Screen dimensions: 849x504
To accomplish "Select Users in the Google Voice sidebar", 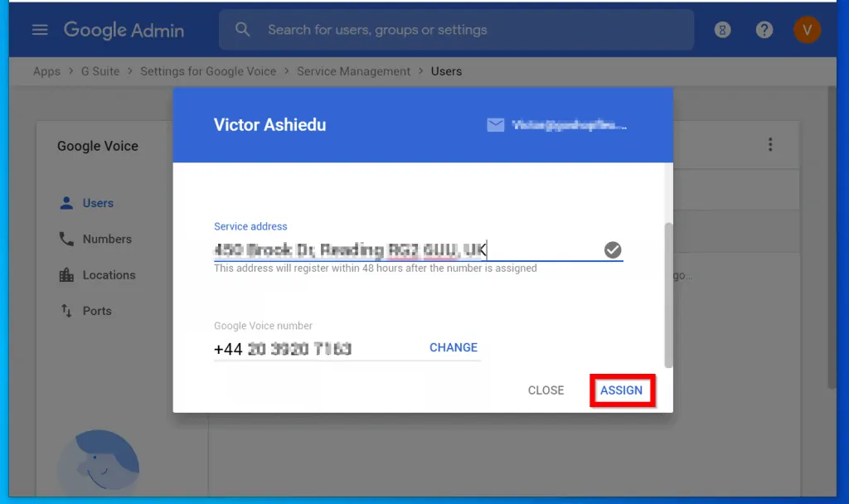I will [97, 203].
